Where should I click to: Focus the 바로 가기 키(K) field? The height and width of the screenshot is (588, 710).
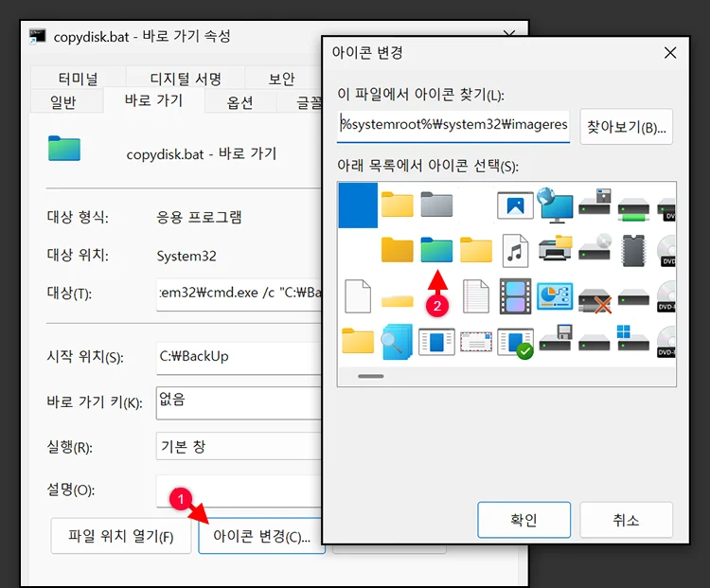pos(240,402)
